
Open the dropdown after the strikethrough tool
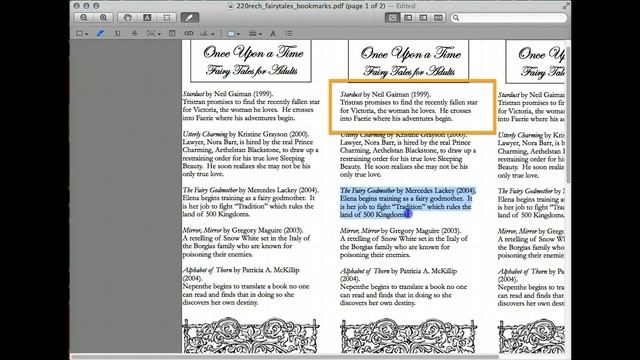click(153, 33)
